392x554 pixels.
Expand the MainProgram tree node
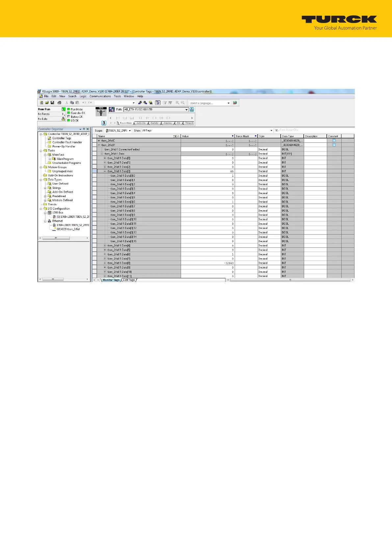tap(49, 159)
